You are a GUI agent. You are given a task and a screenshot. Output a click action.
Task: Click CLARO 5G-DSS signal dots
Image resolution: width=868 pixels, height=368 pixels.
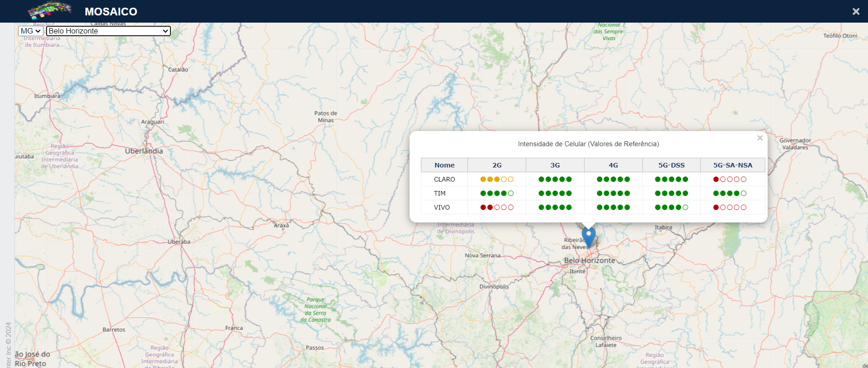pos(671,179)
